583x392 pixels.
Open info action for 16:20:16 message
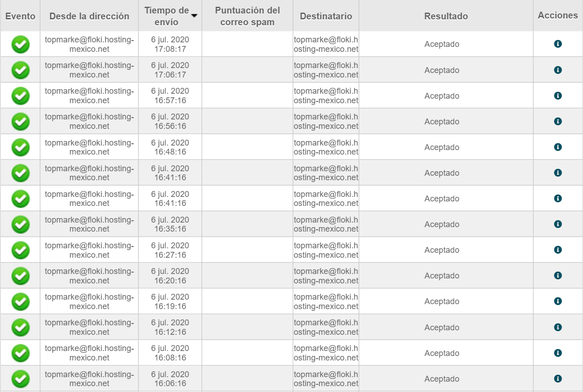[x=558, y=275]
